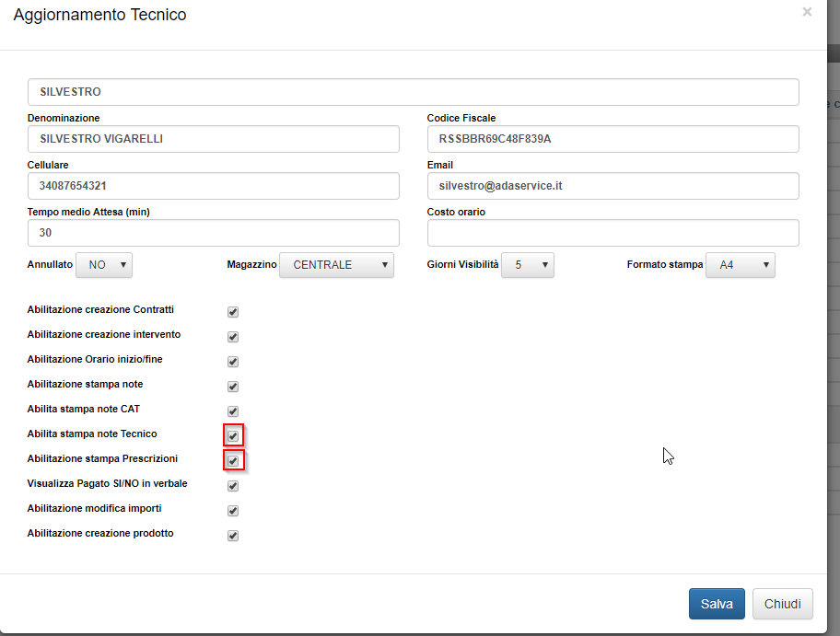Click the Tempo medio Attesa field
840x636 pixels.
coord(213,233)
